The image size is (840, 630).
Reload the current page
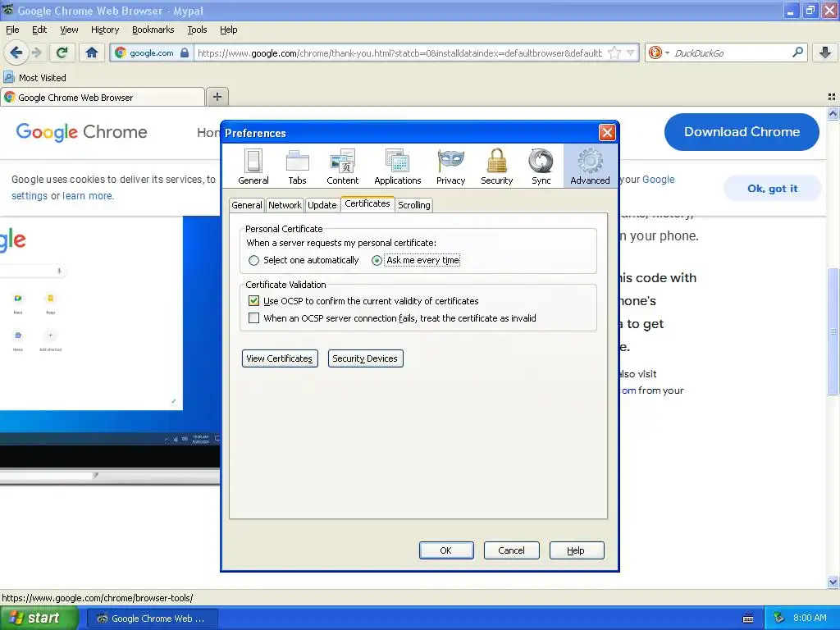(x=62, y=52)
